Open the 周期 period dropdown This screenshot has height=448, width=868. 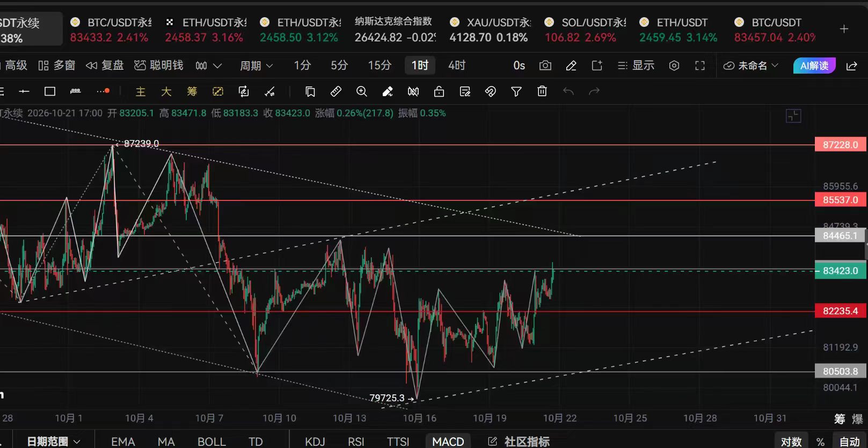pyautogui.click(x=257, y=66)
